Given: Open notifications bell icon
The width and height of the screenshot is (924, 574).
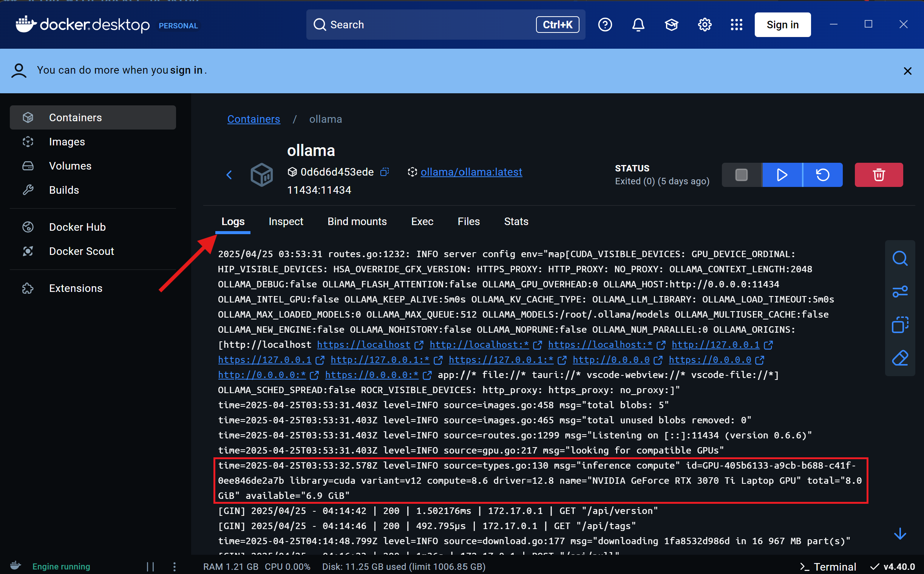Looking at the screenshot, I should point(638,25).
